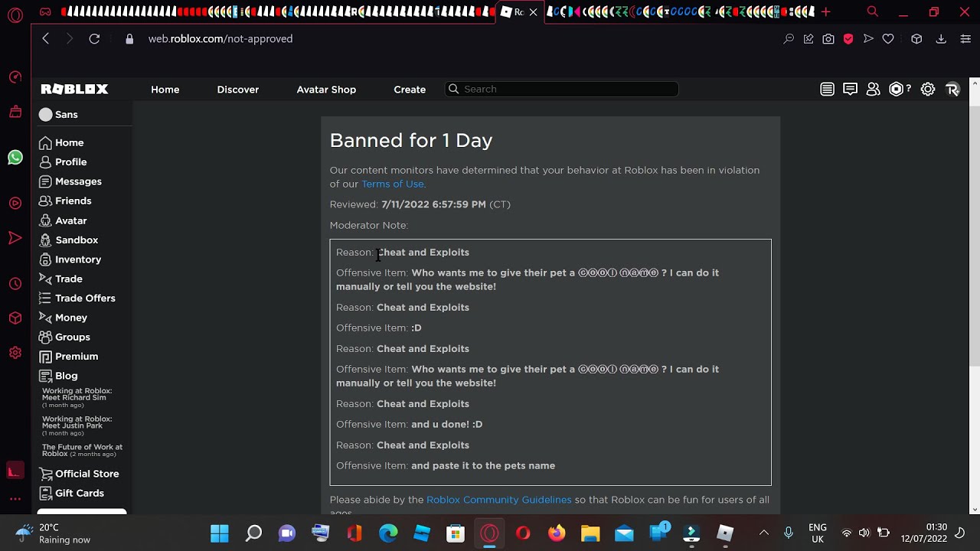Open Blog in left sidebar
980x551 pixels.
point(58,376)
